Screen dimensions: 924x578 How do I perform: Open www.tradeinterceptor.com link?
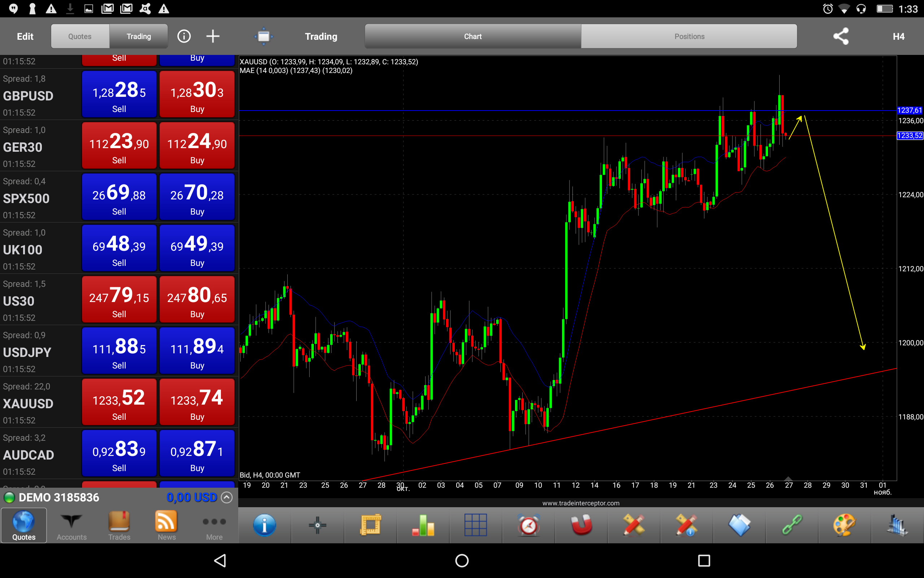click(581, 503)
